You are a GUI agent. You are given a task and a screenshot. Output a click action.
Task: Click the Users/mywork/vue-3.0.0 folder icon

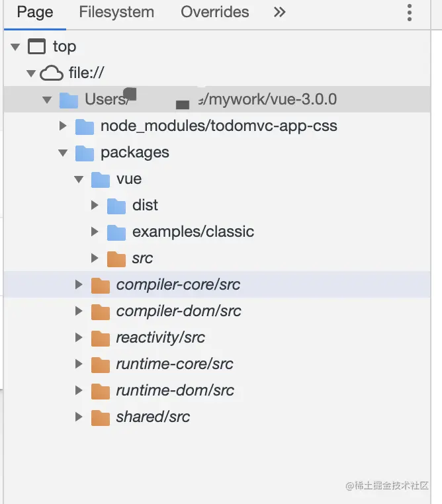pyautogui.click(x=69, y=100)
